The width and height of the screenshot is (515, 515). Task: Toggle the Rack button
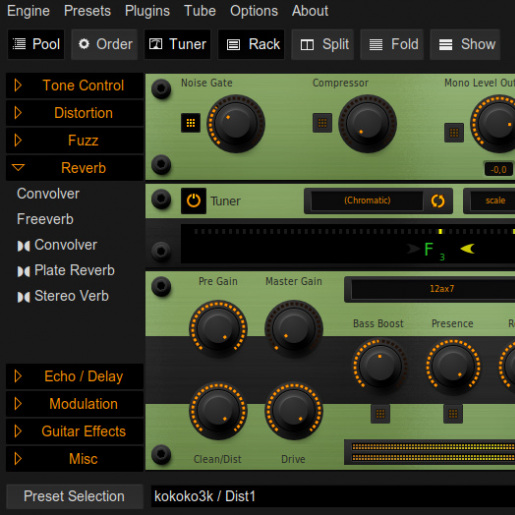pos(251,44)
